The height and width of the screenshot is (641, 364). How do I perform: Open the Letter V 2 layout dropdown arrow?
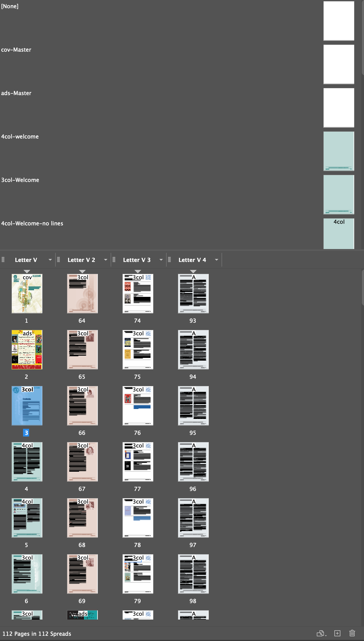[105, 260]
